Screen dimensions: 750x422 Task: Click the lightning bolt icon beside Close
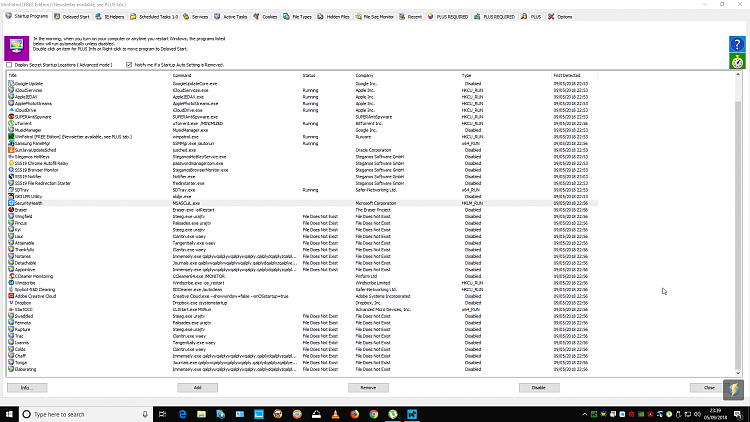pos(733,389)
